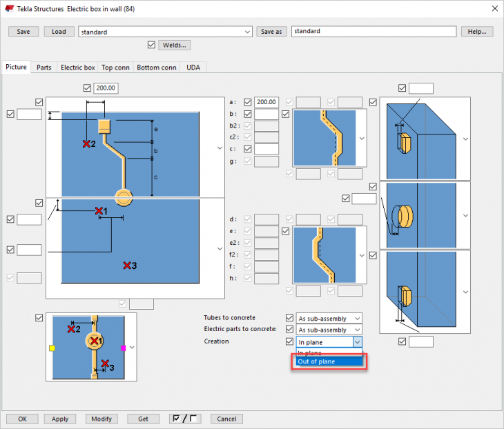This screenshot has height=429, width=504.
Task: Uncheck the checkbox for parameter a
Action: pos(248,102)
